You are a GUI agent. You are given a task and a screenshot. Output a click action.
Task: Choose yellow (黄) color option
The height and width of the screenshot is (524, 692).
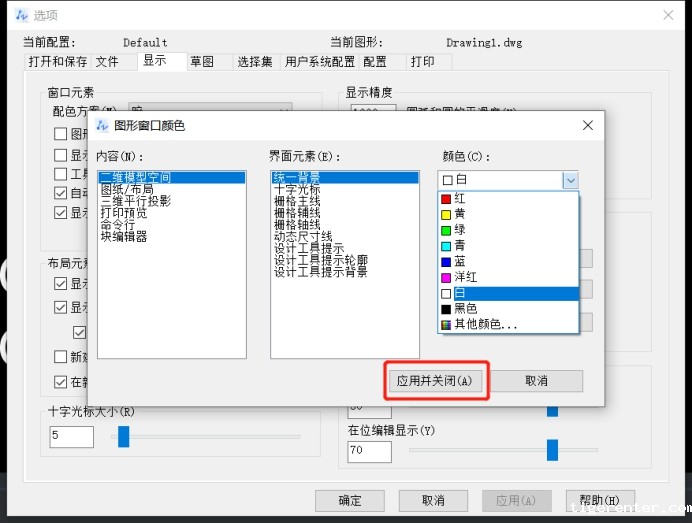click(x=460, y=214)
